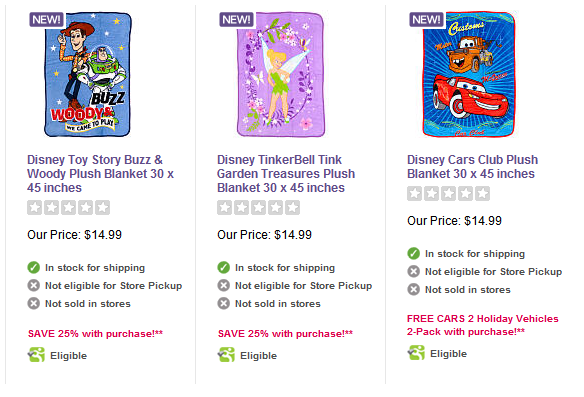Click green in-stock checkmark on Cars blanket

[413, 253]
